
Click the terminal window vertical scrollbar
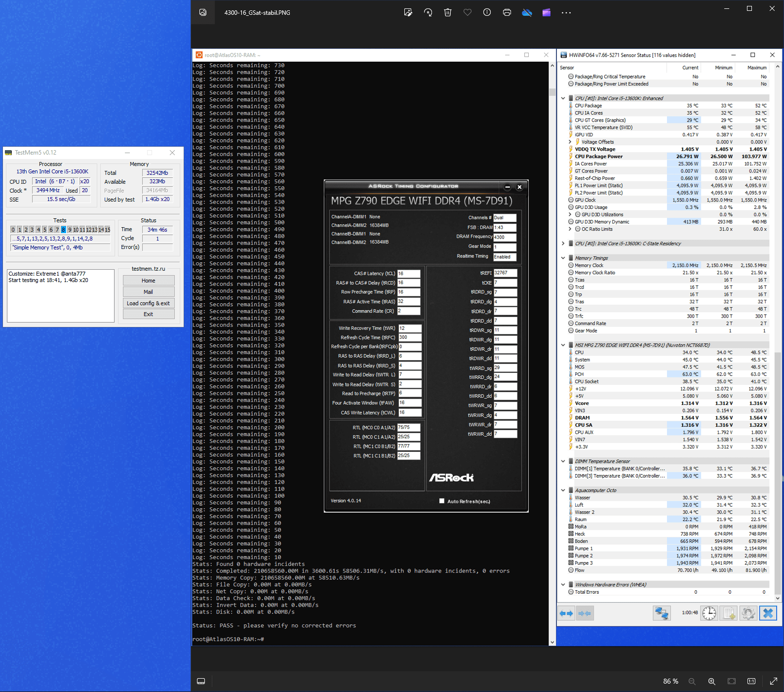click(x=552, y=353)
